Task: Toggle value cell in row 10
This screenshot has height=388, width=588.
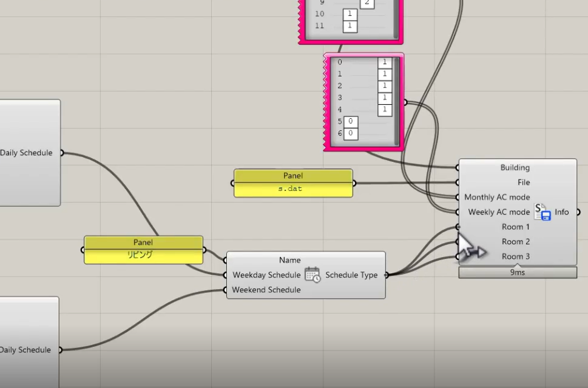Action: pos(350,14)
